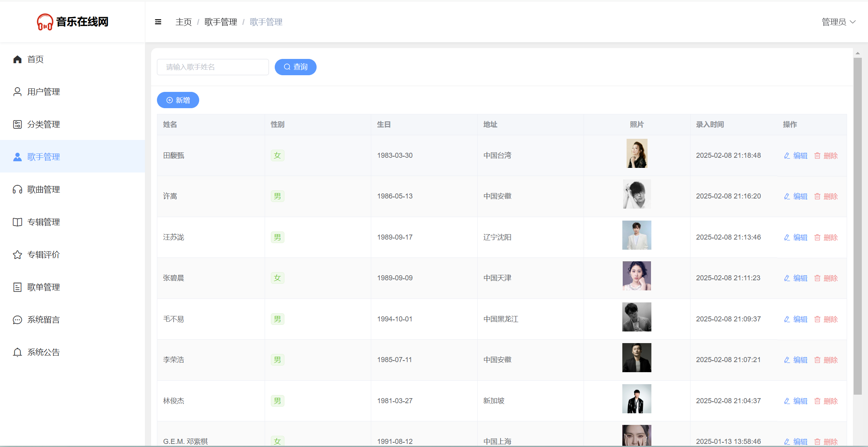Click pencil edit icon for 田馥甄
The image size is (868, 447).
pos(787,156)
